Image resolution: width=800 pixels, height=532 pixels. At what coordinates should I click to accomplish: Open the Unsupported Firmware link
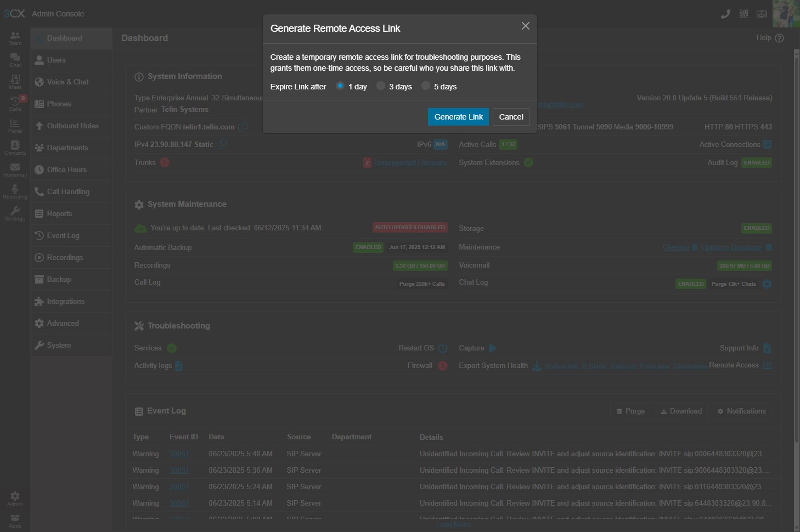click(x=411, y=163)
